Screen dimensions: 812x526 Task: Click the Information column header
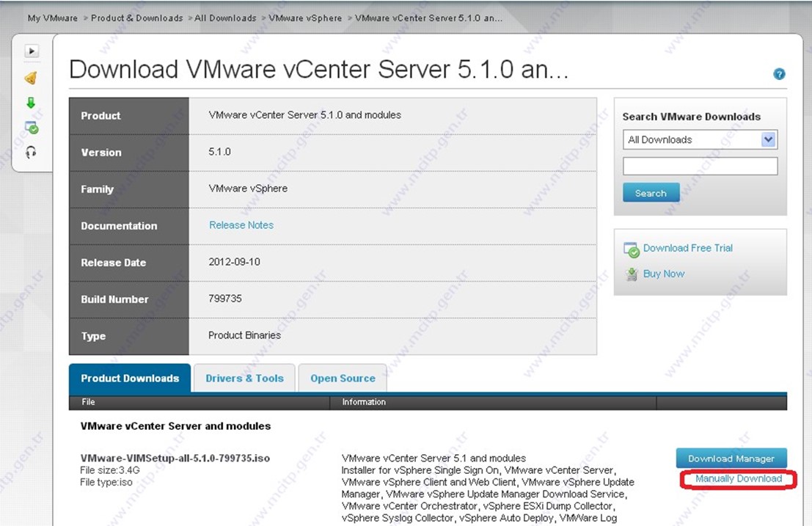pyautogui.click(x=364, y=402)
